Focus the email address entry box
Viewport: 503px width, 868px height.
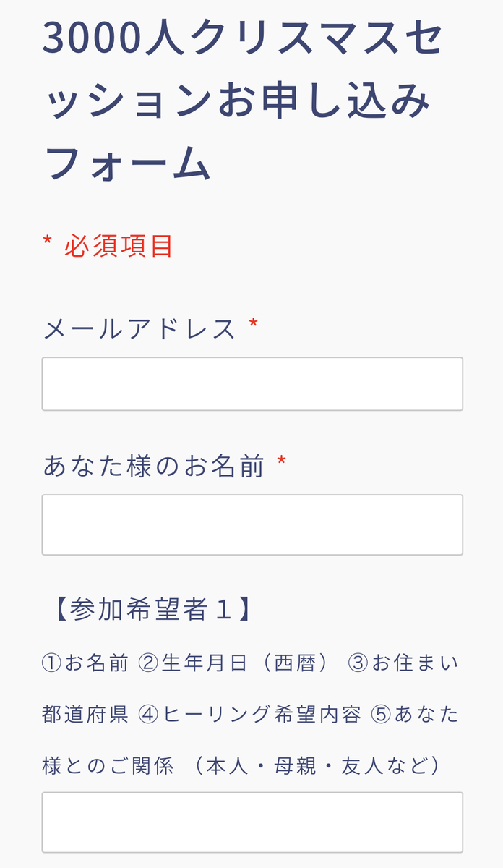click(252, 383)
